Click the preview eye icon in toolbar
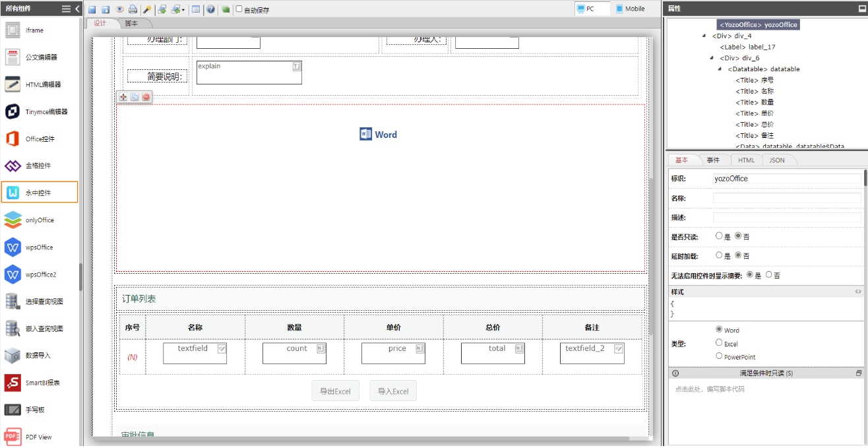The image size is (868, 448). 119,10
